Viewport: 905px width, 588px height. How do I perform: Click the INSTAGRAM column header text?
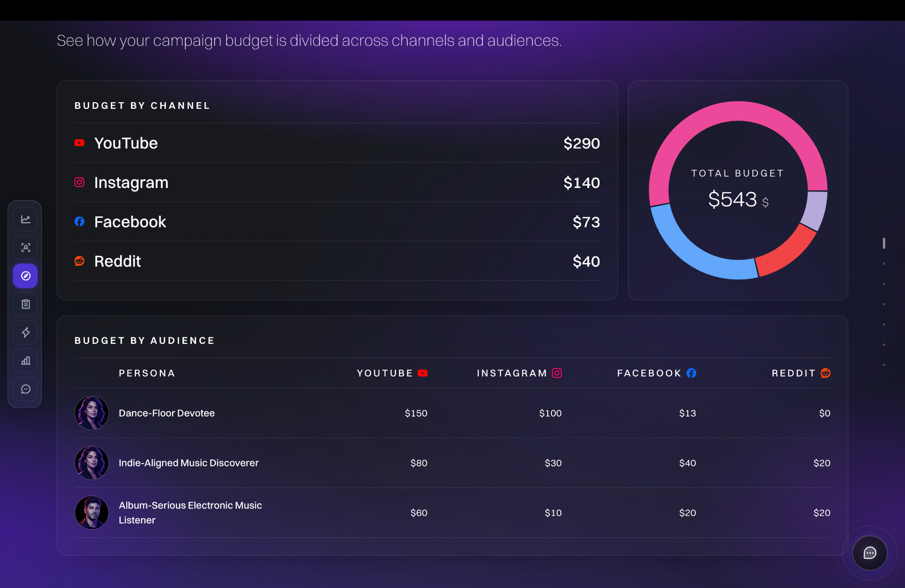pos(512,373)
